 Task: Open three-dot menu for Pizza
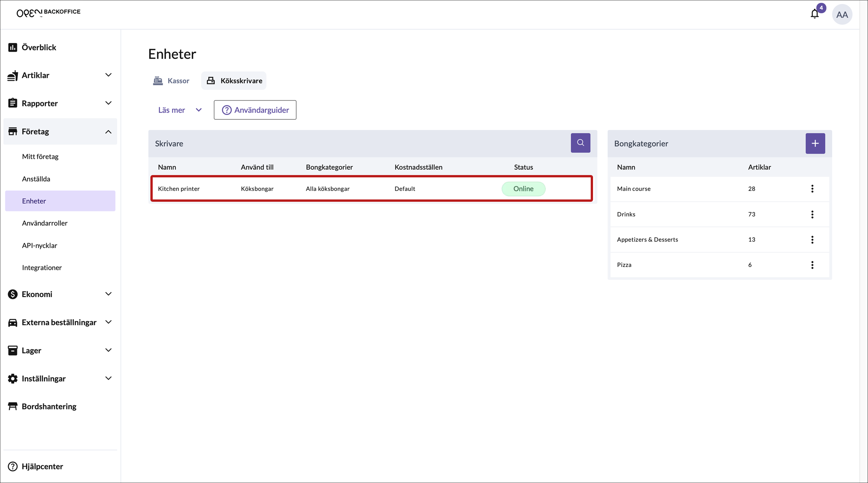pos(812,265)
